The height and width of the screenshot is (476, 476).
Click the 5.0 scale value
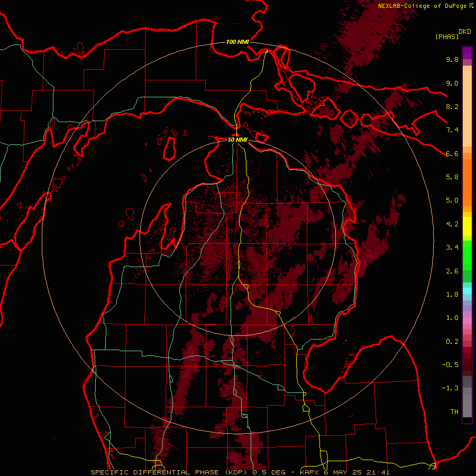point(452,200)
